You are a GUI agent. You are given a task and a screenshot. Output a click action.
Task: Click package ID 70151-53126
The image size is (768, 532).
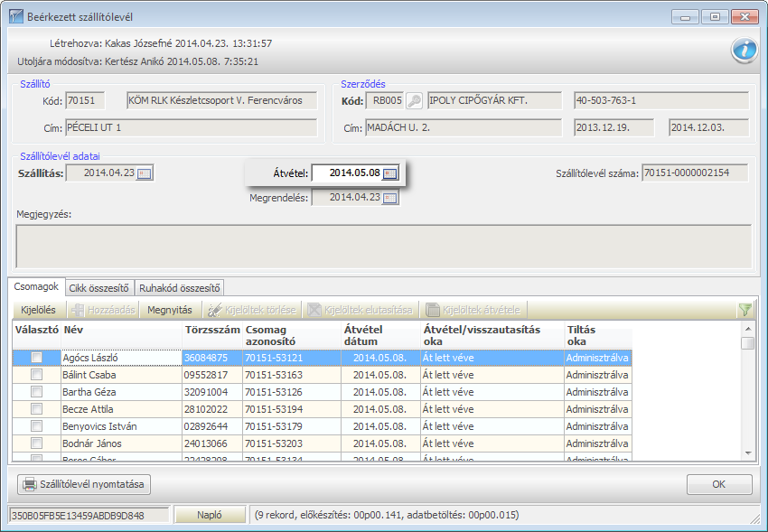(292, 392)
